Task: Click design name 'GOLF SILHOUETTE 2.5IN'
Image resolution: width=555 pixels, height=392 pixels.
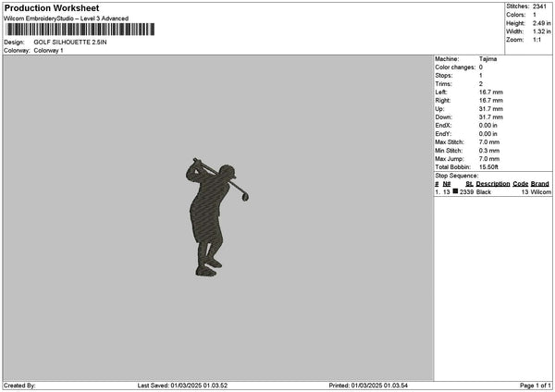Action: (x=70, y=43)
